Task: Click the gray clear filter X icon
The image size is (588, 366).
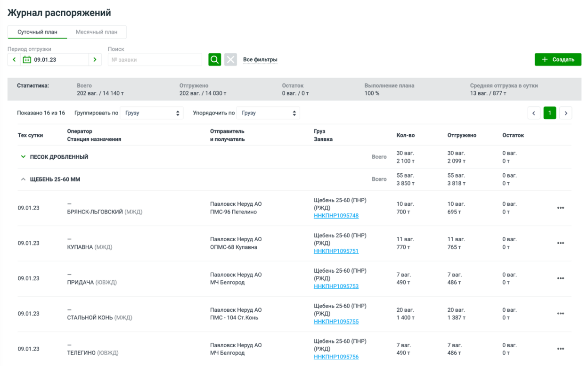Action: (x=230, y=60)
